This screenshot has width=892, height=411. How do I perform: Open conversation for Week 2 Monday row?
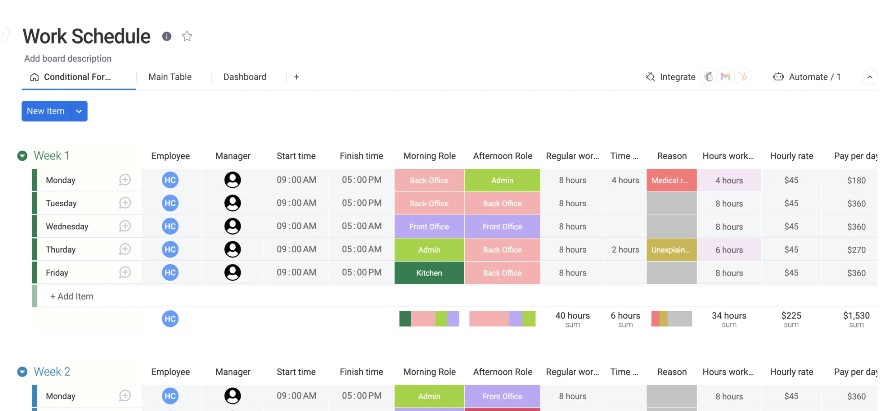[125, 396]
